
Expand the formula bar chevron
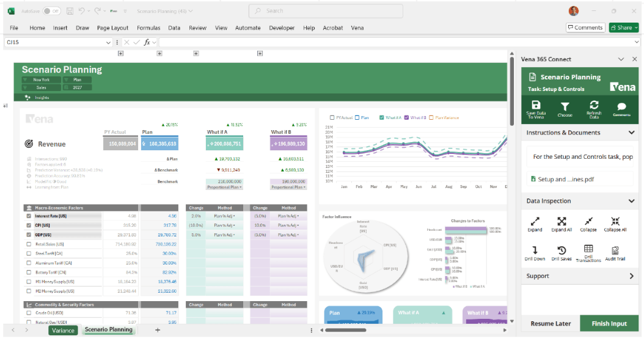(x=637, y=42)
